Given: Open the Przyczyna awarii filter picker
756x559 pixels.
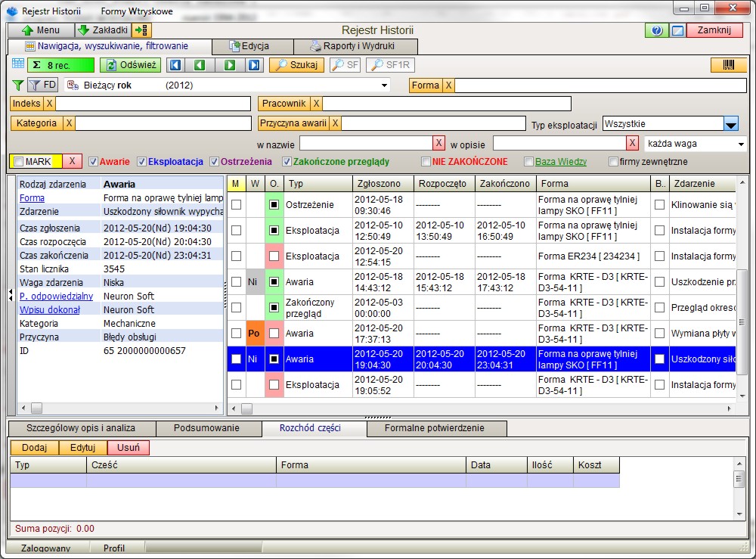Looking at the screenshot, I should (x=293, y=123).
